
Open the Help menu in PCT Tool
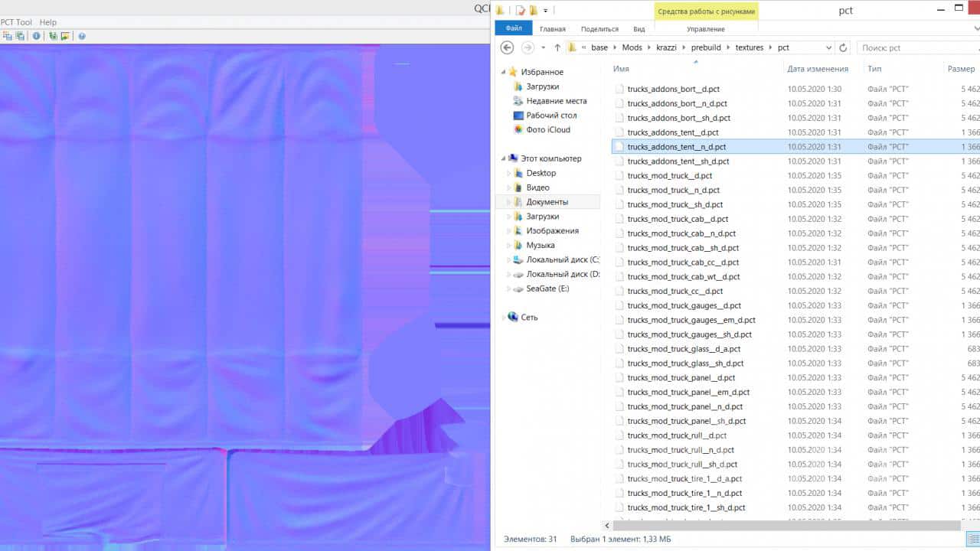(47, 22)
